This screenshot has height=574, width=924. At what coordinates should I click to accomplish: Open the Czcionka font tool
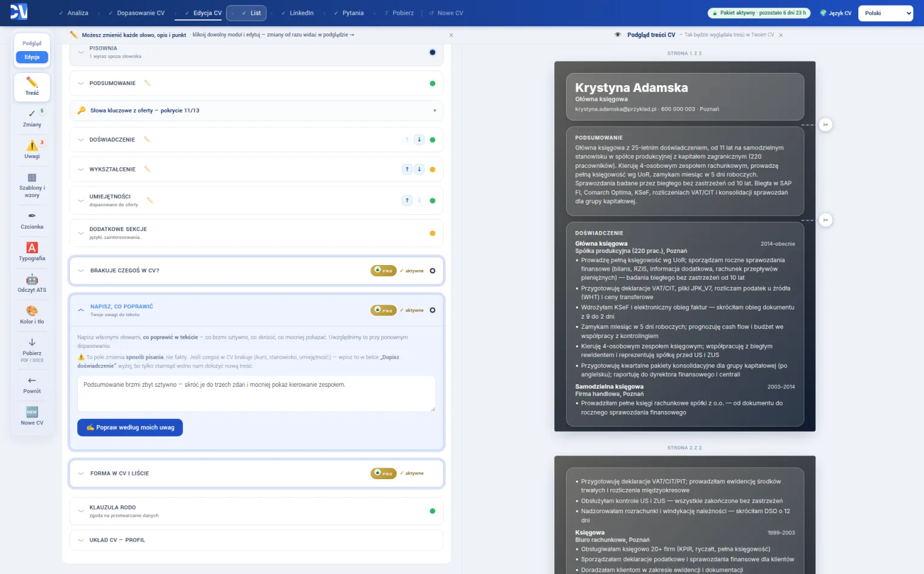point(32,220)
